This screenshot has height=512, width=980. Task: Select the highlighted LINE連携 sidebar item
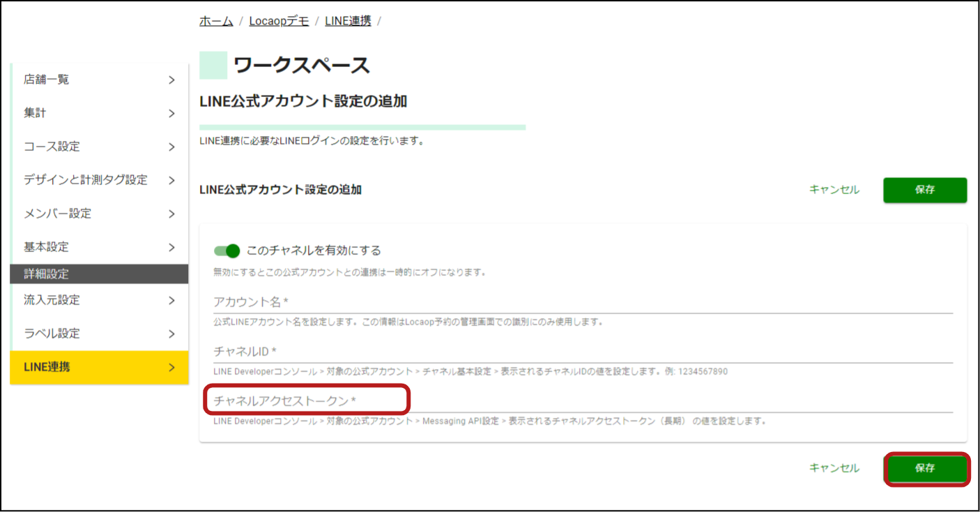(x=100, y=368)
